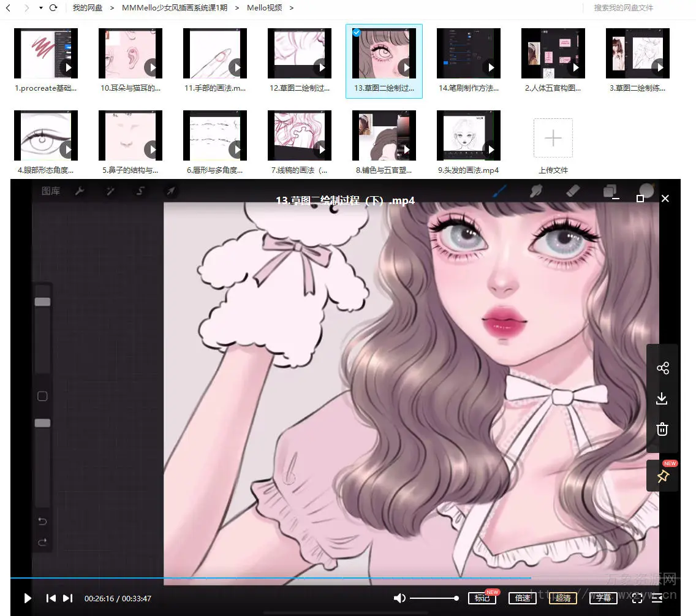
Task: Expand the navigation history dropdown arrow
Action: [40, 8]
